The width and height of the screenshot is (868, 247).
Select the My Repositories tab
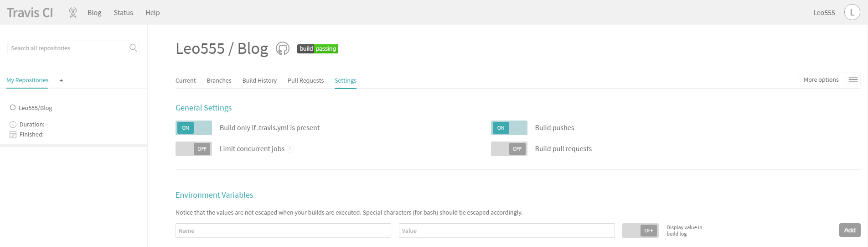click(27, 80)
